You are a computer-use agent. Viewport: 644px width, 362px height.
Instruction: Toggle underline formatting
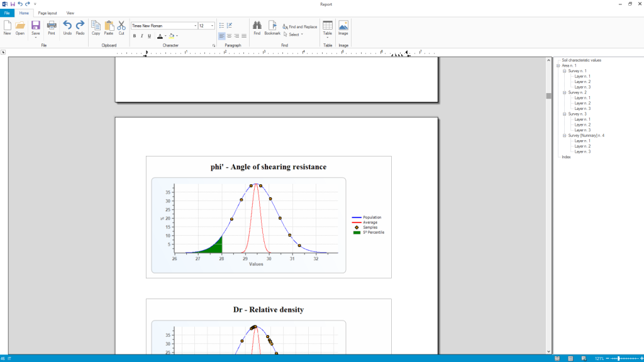149,36
